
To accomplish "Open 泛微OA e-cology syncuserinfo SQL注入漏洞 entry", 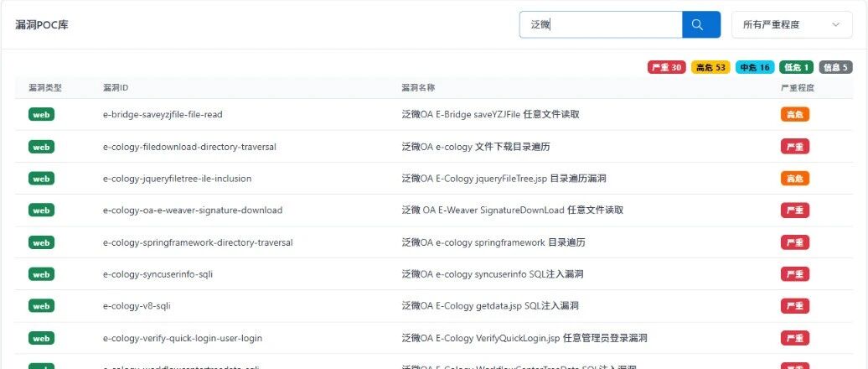I will [x=492, y=274].
